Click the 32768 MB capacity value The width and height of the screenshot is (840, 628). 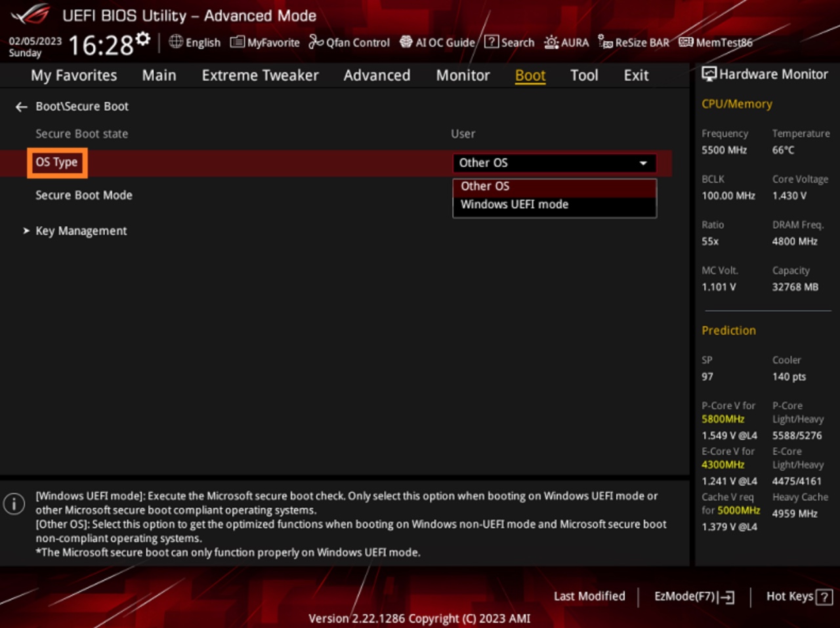(x=795, y=287)
